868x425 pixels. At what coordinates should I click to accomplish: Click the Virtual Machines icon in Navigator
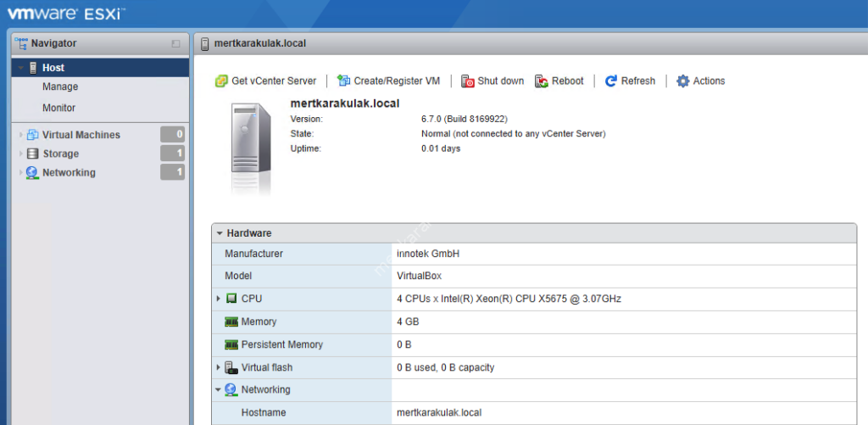(33, 135)
